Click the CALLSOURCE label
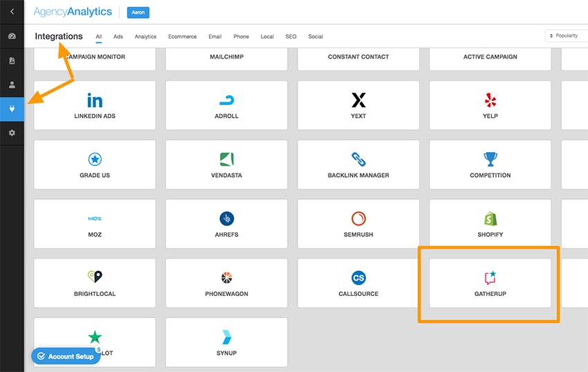Image resolution: width=588 pixels, height=372 pixels. pos(358,294)
